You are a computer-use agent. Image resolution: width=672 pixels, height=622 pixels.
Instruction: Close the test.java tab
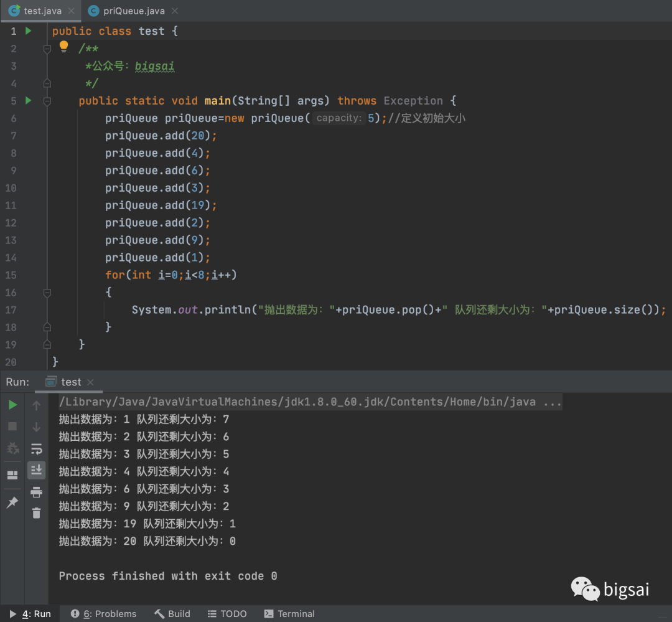click(x=71, y=11)
